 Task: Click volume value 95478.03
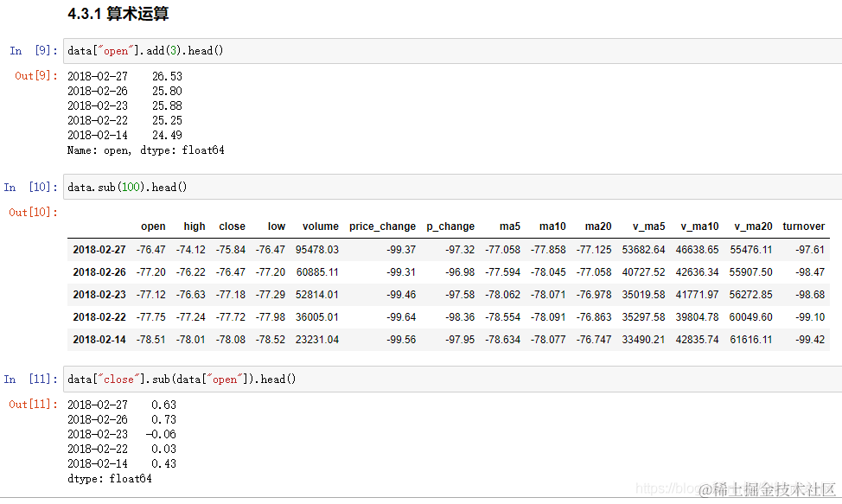click(316, 250)
